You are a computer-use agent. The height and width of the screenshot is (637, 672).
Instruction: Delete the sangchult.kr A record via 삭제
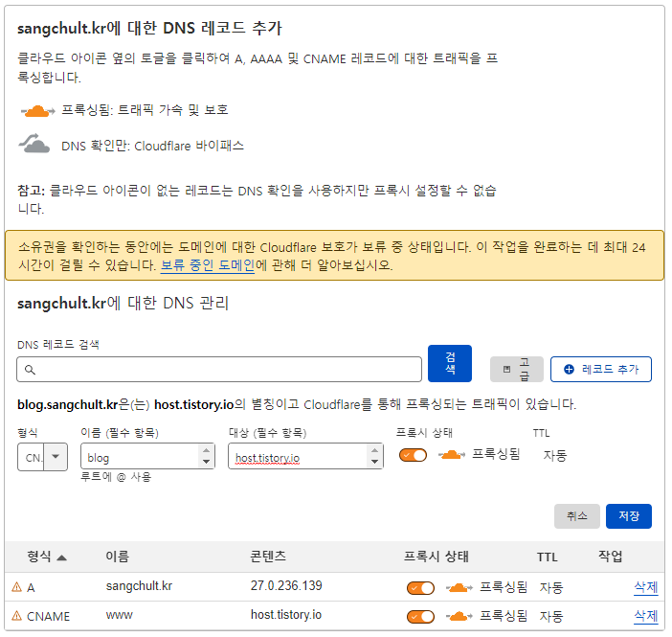point(646,587)
